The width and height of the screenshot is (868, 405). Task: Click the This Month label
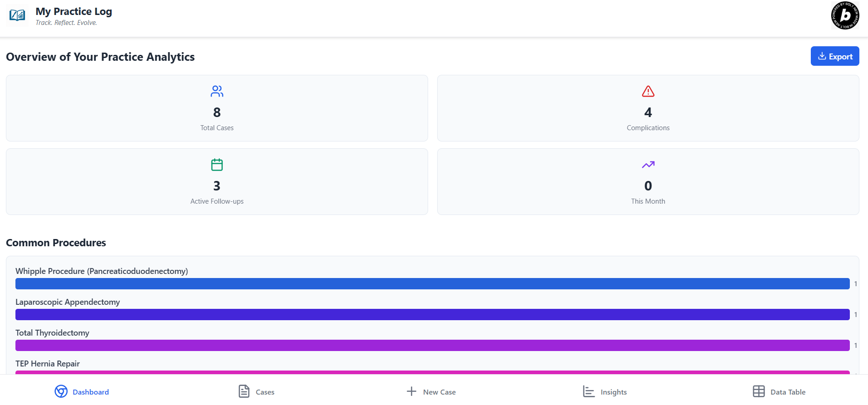[x=648, y=201]
